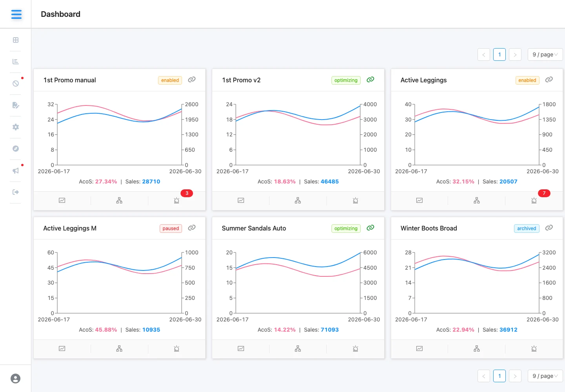Viewport: 565px width, 392px height.
Task: Click green link icon on 1st Promo v2
Action: coord(370,80)
